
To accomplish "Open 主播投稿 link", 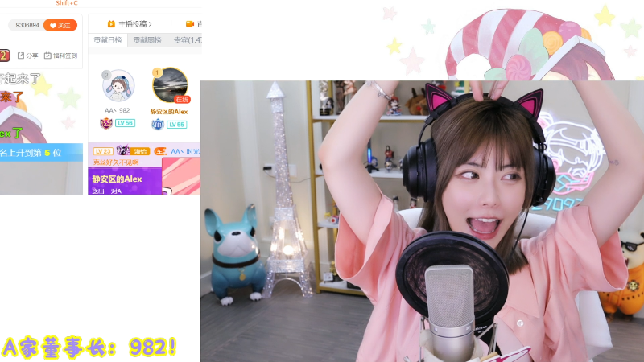I will coord(134,24).
